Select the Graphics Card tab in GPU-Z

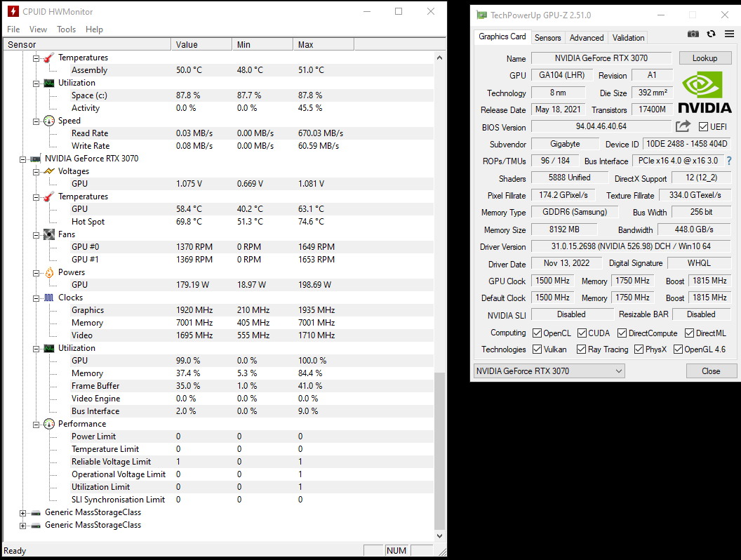(502, 36)
